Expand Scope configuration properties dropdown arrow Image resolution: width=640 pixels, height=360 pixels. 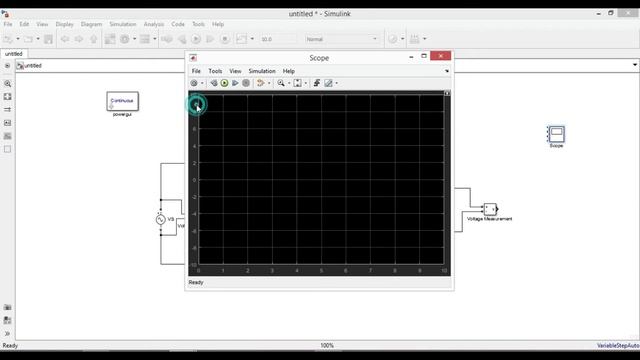(x=202, y=84)
